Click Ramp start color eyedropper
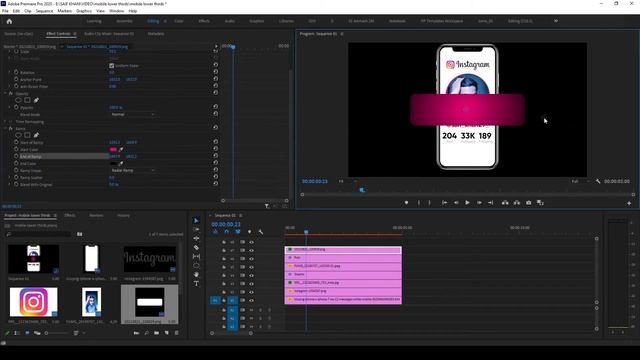This screenshot has width=640, height=360. tap(121, 149)
